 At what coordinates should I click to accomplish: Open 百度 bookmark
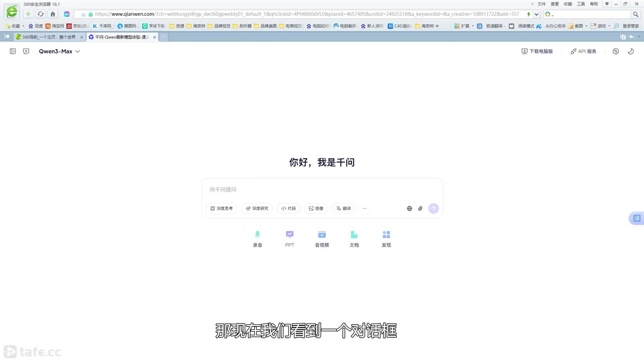point(36,26)
